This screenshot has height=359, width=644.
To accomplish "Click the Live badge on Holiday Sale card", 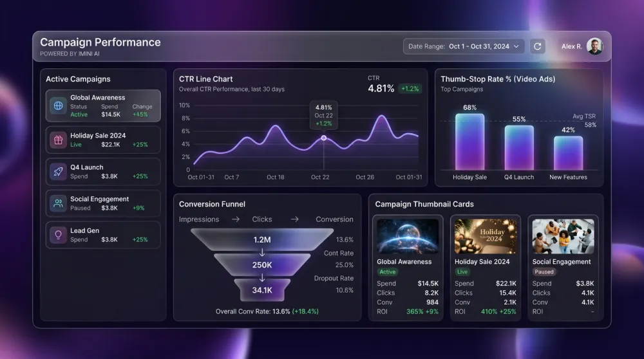I will click(x=462, y=272).
